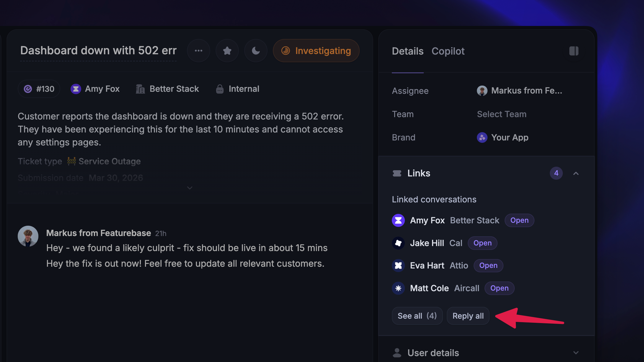Click the Better Stack label beside Amy Fox
Screen dimensions: 644x362
click(x=475, y=220)
